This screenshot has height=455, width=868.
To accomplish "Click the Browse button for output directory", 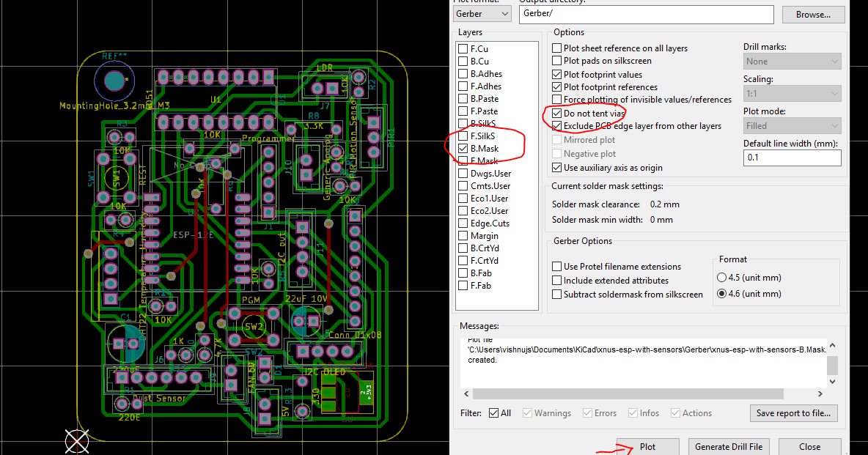I will point(813,13).
